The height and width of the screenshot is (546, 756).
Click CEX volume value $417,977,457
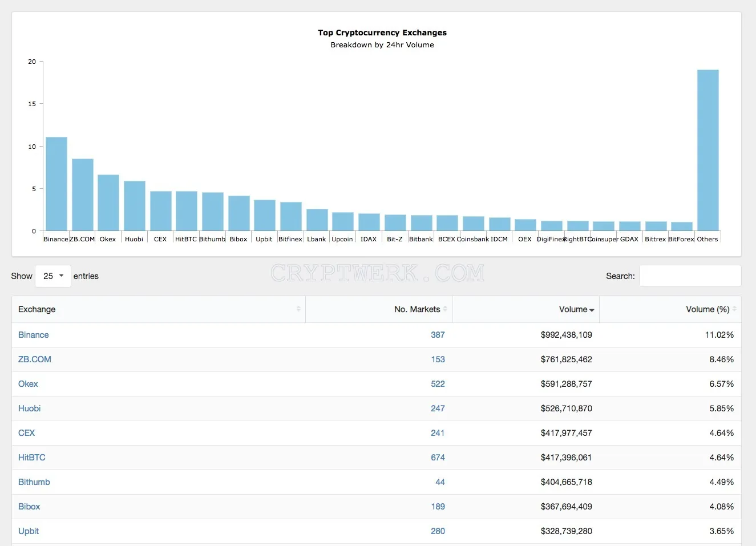coord(567,433)
